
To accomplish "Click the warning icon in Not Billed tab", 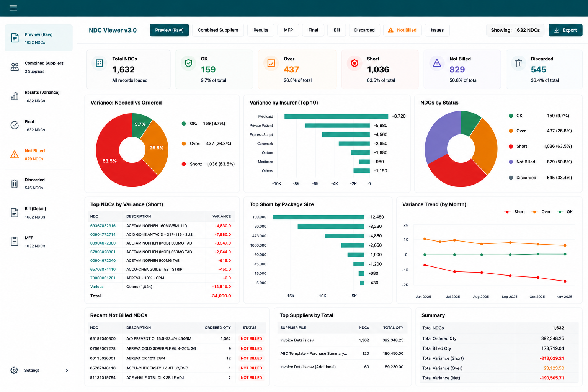I will click(390, 30).
